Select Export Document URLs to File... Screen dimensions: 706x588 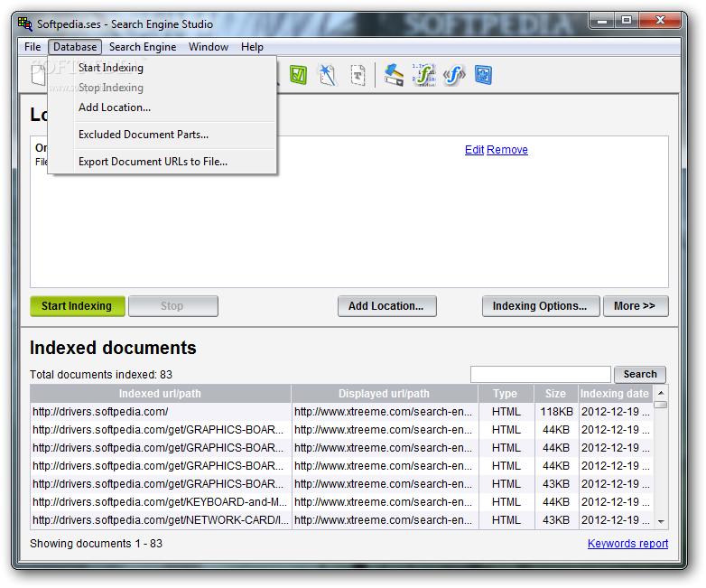click(x=163, y=162)
